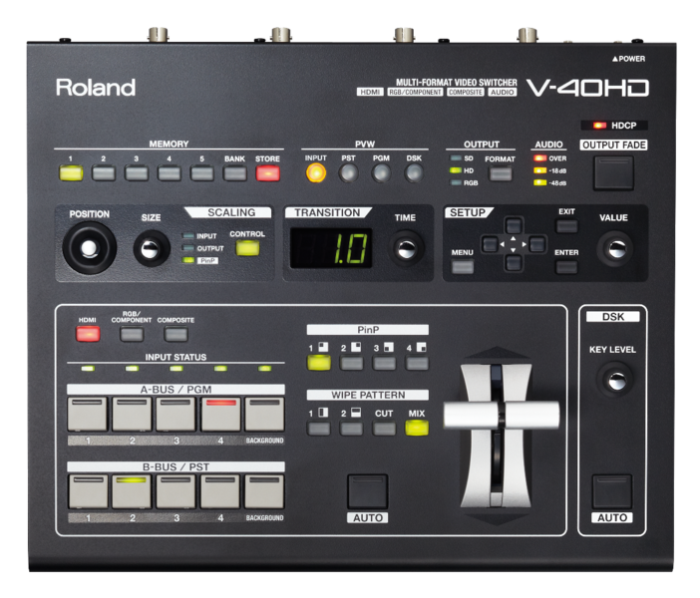Select PVW PST preview button
This screenshot has width=700, height=598.
[348, 172]
